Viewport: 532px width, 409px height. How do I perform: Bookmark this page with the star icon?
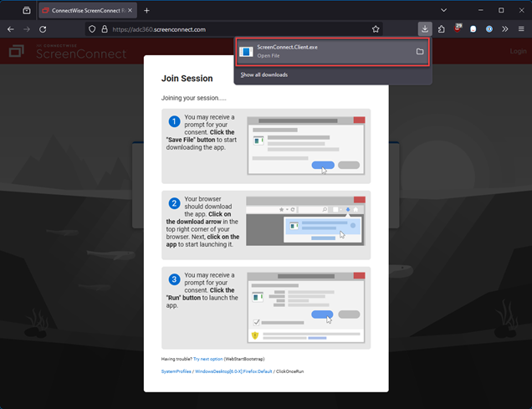tap(376, 29)
